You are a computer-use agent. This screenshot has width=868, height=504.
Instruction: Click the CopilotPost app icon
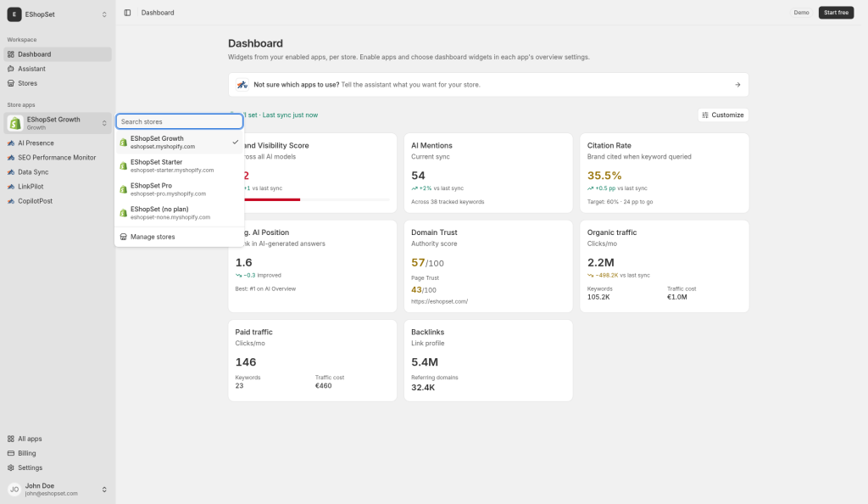(x=11, y=201)
